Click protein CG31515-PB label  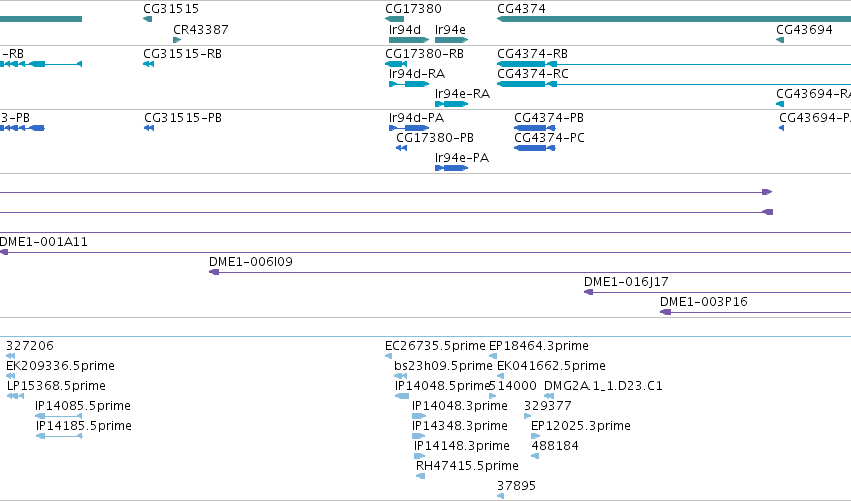pos(183,118)
